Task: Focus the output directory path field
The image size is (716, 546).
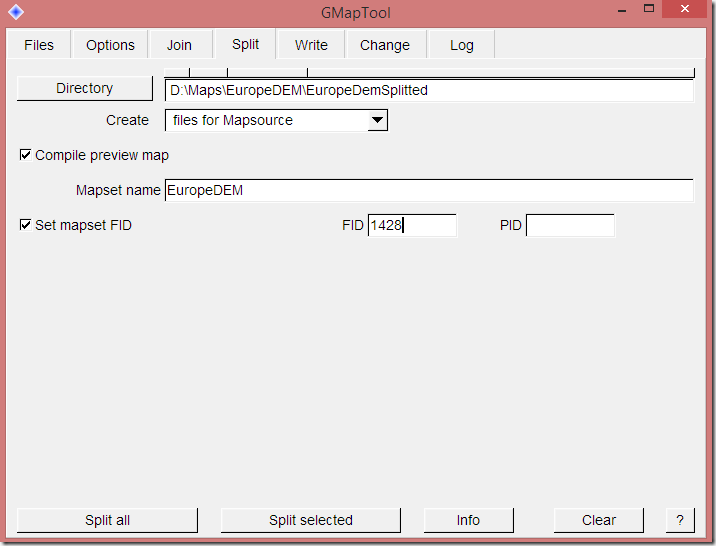Action: [429, 90]
